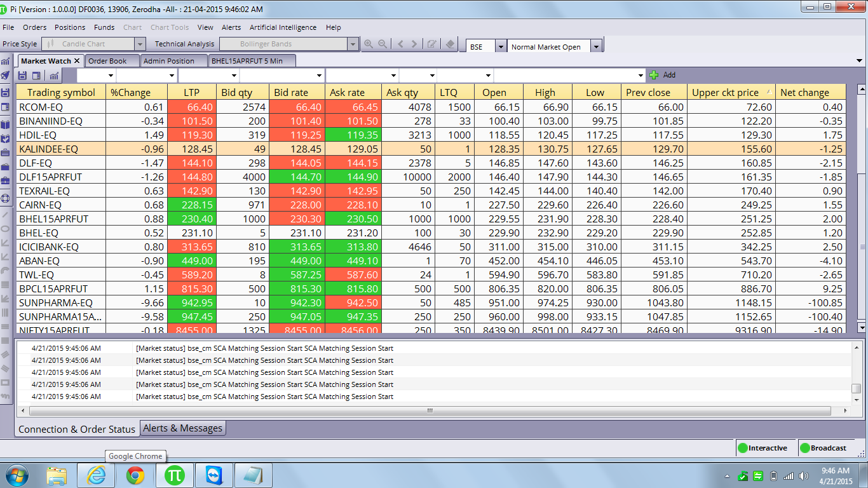
Task: Click the Windows Start button
Action: pos(16,475)
